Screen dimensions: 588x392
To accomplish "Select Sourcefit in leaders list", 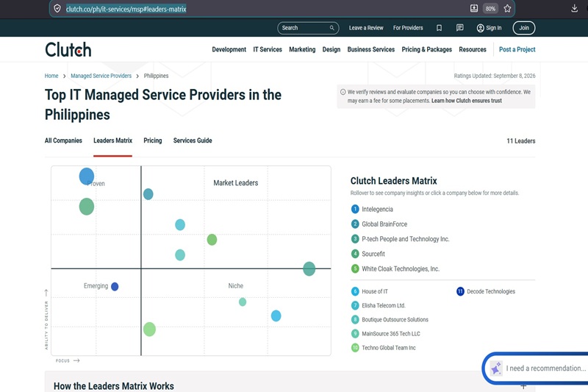I will point(373,254).
